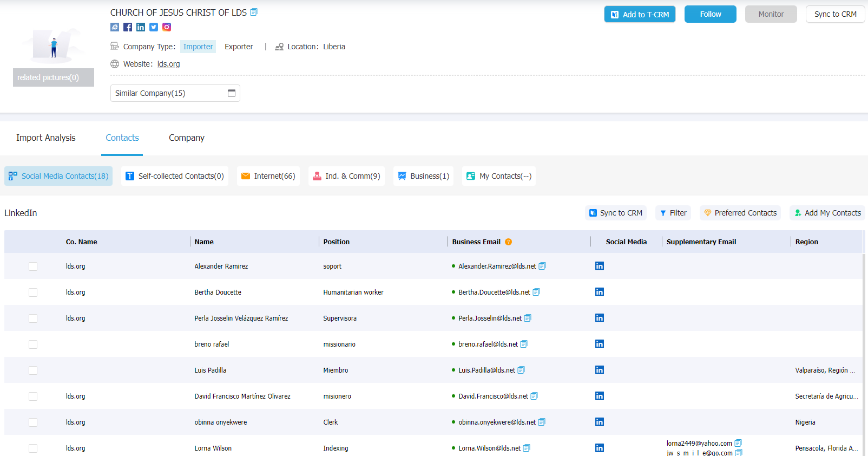This screenshot has width=868, height=456.
Task: Show My Contacts(--) list
Action: tap(499, 176)
